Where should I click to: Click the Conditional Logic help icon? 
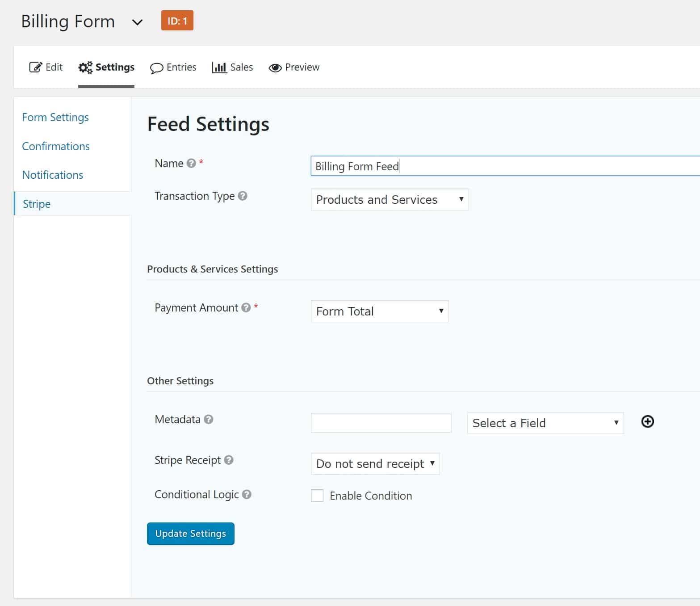pyautogui.click(x=247, y=495)
